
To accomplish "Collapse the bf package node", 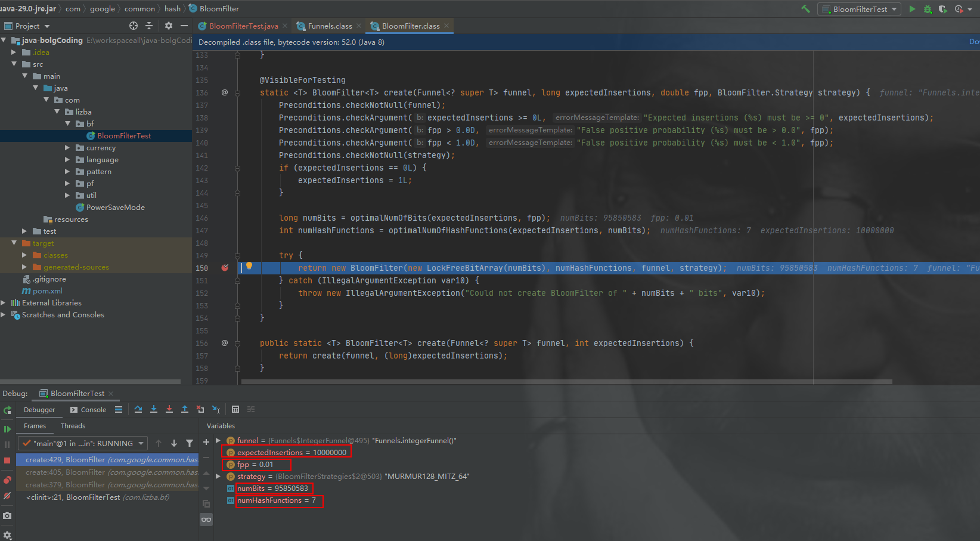I will point(67,123).
